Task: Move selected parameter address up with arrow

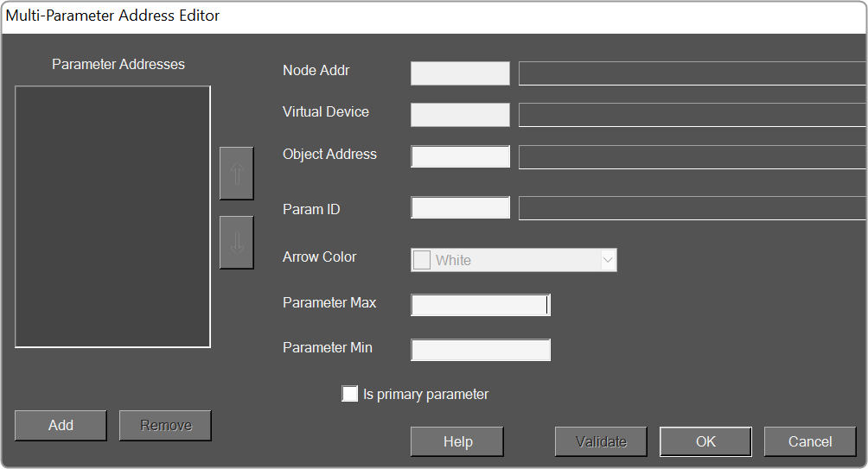Action: point(236,173)
